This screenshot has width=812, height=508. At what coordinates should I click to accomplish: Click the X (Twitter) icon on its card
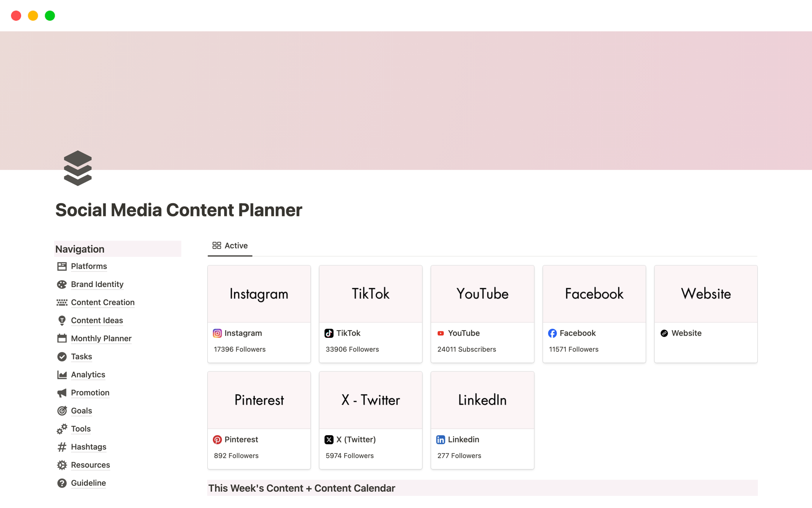(x=329, y=439)
